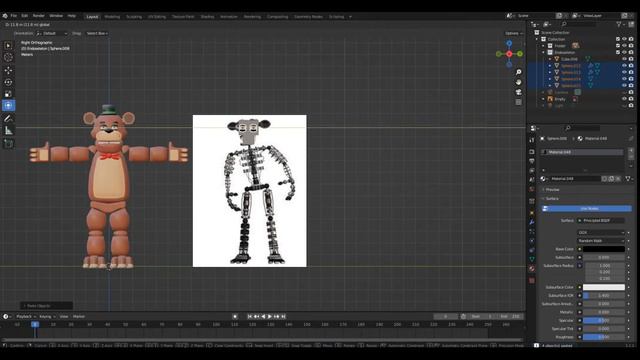
Task: Open the Material properties sphere tab
Action: [x=531, y=269]
